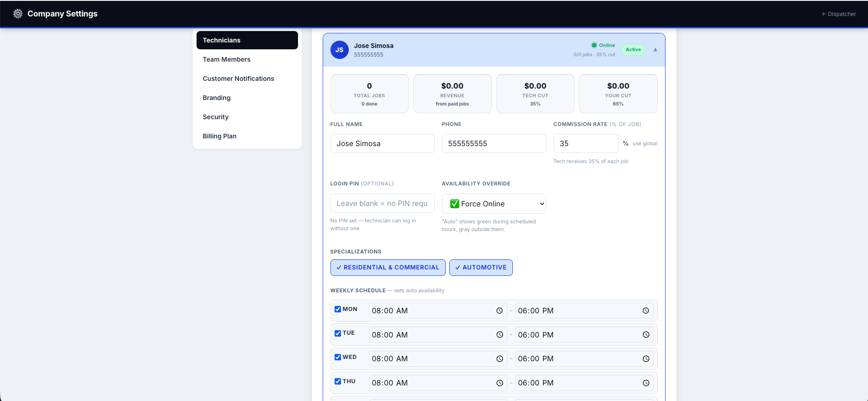Screen dimensions: 868x401
Task: Toggle the Automotive specialization chip
Action: (x=481, y=268)
